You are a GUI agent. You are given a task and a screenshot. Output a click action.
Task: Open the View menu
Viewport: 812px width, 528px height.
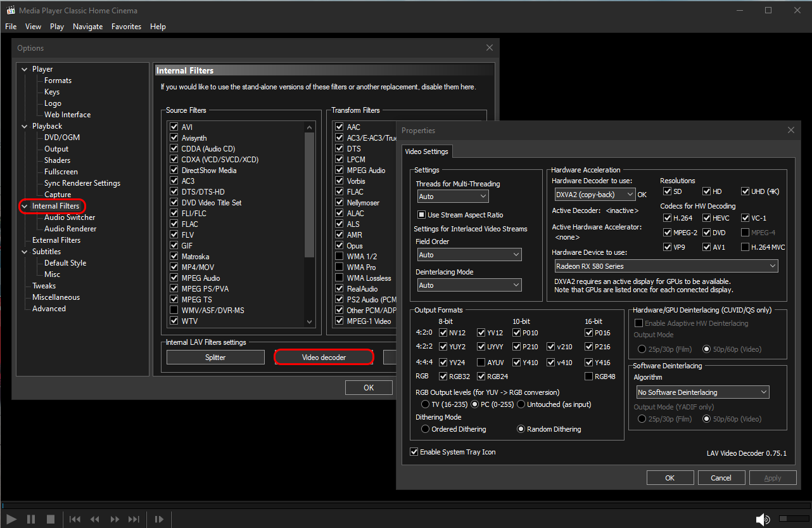tap(33, 27)
